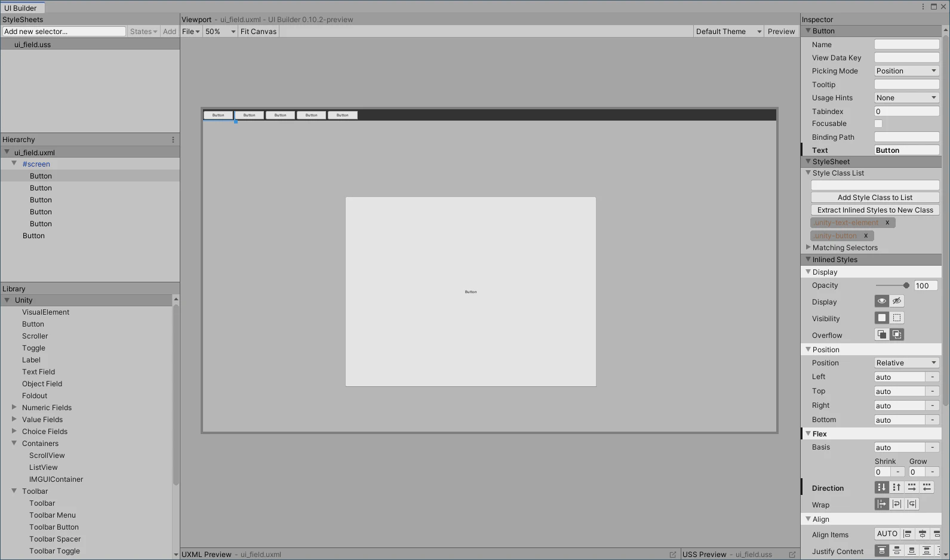The width and height of the screenshot is (950, 560).
Task: Expand the Matching Selectors section
Action: [x=808, y=247]
